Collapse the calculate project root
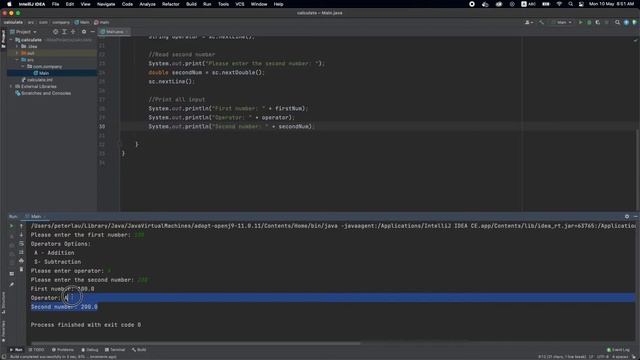This screenshot has height=360, width=640. 11,40
